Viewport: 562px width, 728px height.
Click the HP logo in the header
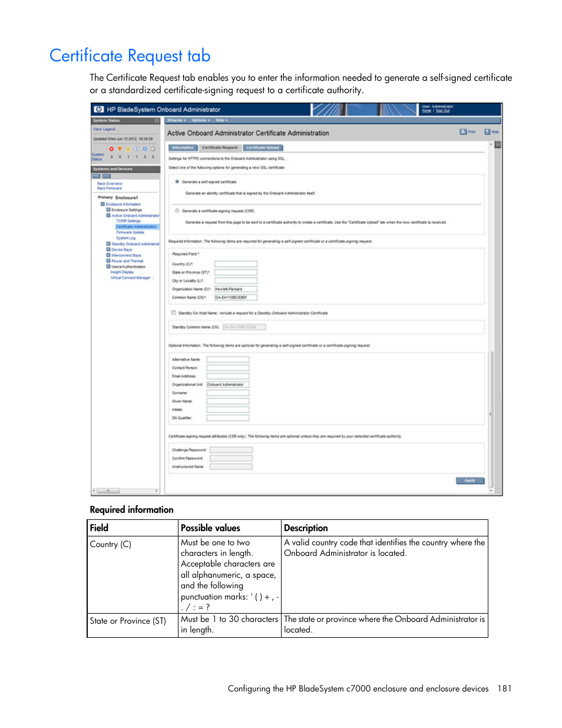pos(99,110)
